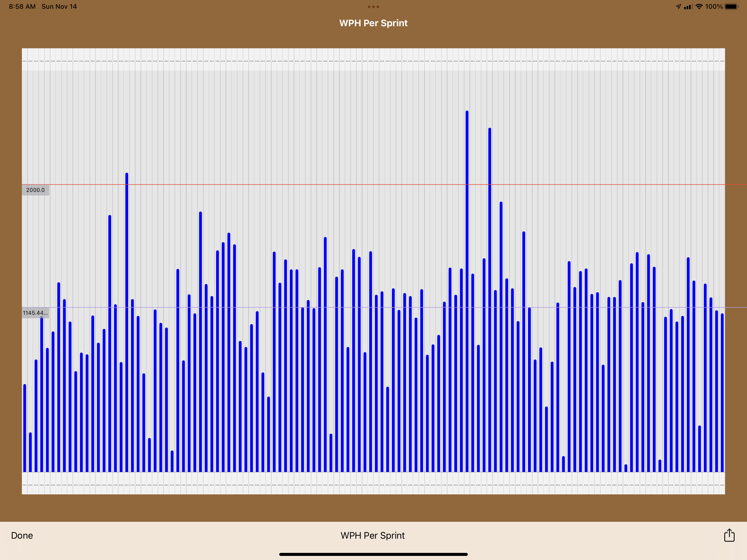Tap the Wi-Fi status icon
This screenshot has width=747, height=560.
tap(699, 7)
